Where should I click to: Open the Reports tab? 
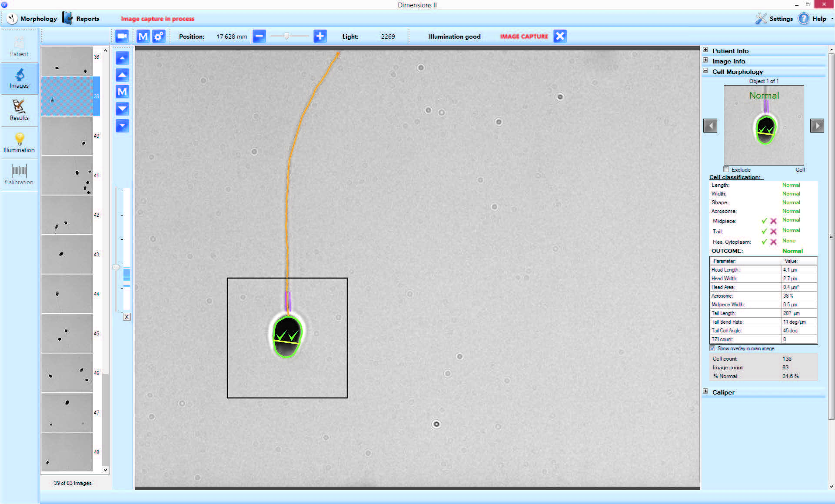(x=82, y=19)
